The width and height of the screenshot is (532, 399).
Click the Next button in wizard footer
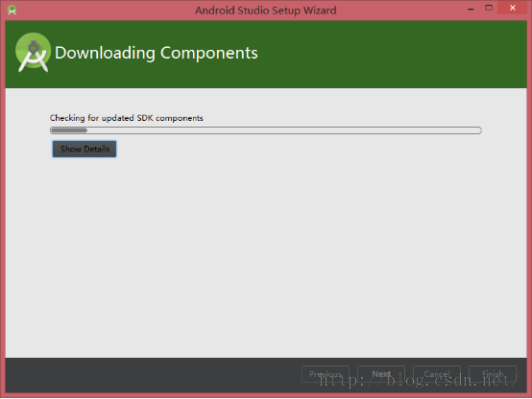point(381,374)
